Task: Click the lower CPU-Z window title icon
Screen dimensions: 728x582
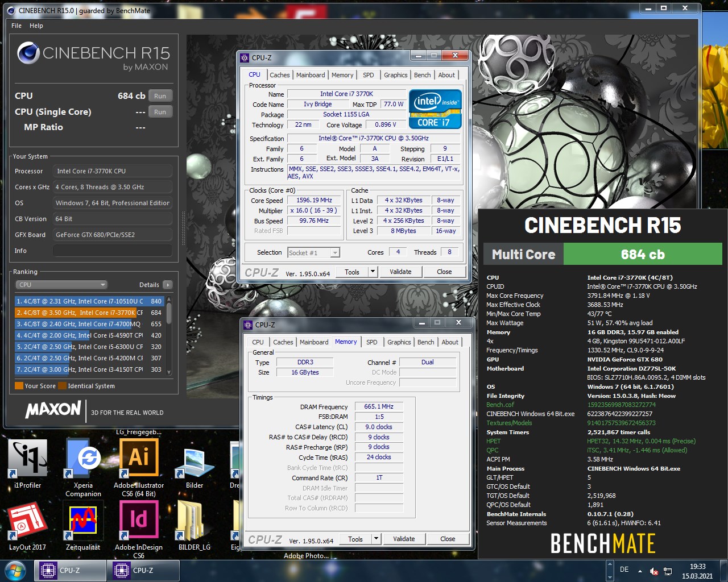Action: (248, 325)
